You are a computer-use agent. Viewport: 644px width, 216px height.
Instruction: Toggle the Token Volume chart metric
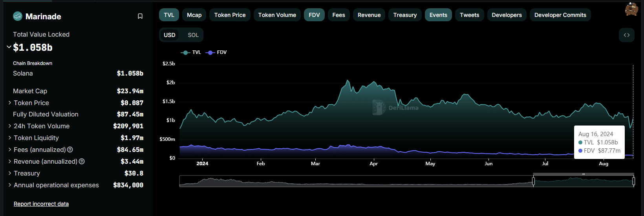[277, 15]
